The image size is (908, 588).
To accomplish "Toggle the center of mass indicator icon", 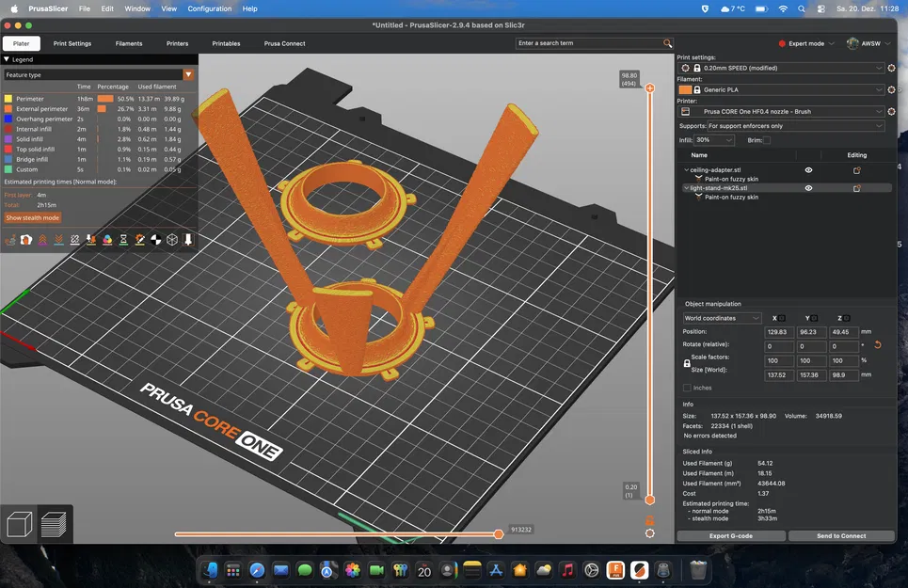I will tap(156, 239).
